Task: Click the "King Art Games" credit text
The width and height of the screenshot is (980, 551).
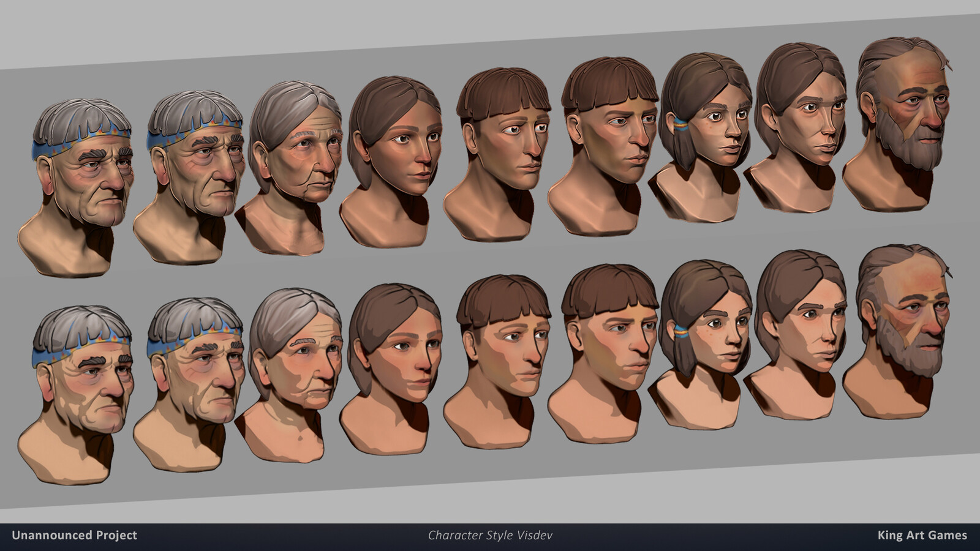Action: point(922,535)
